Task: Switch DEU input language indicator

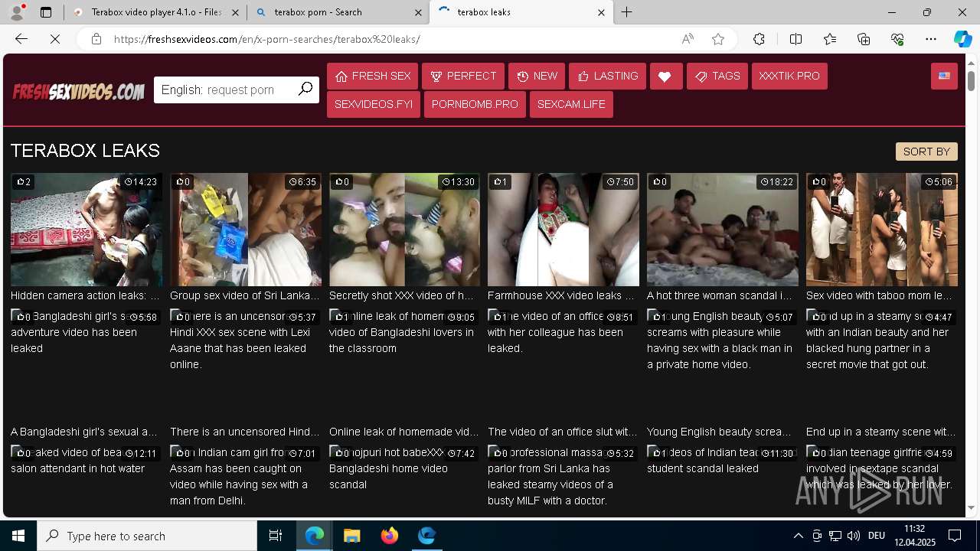Action: [877, 536]
